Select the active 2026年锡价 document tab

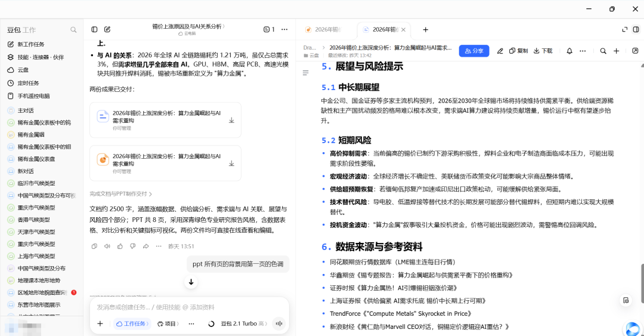[382, 30]
